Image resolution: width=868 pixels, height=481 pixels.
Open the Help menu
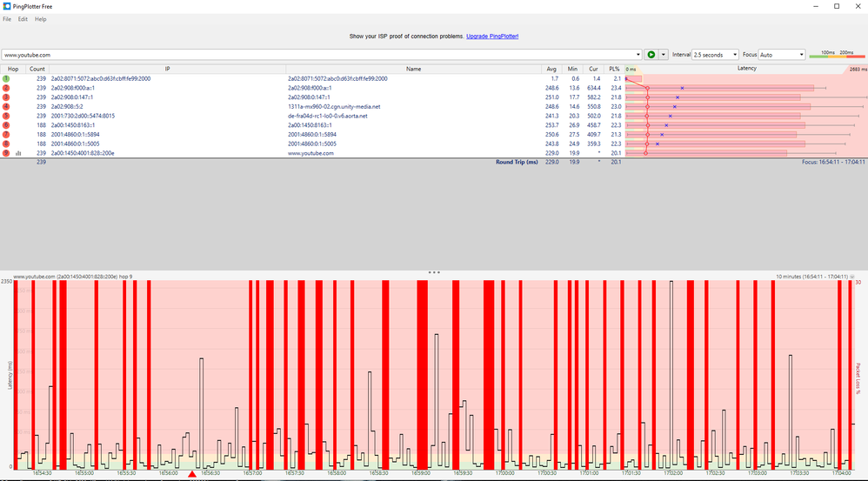coord(40,19)
